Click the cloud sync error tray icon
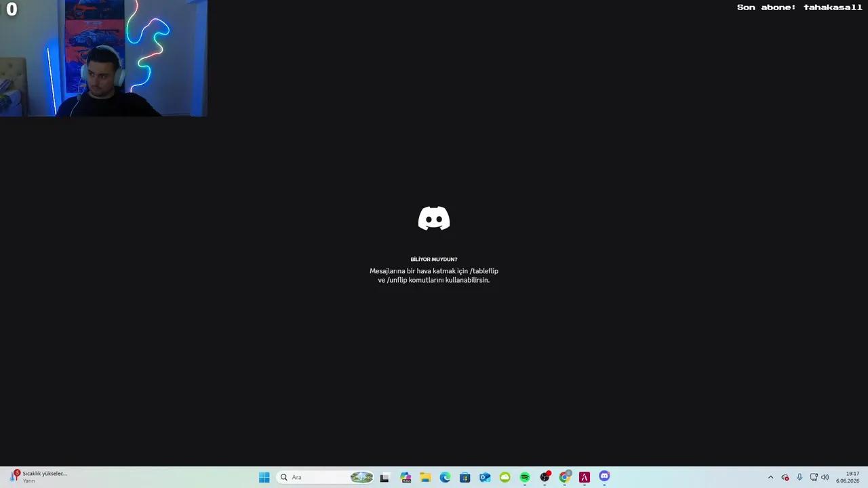Image resolution: width=868 pixels, height=488 pixels. tap(785, 477)
